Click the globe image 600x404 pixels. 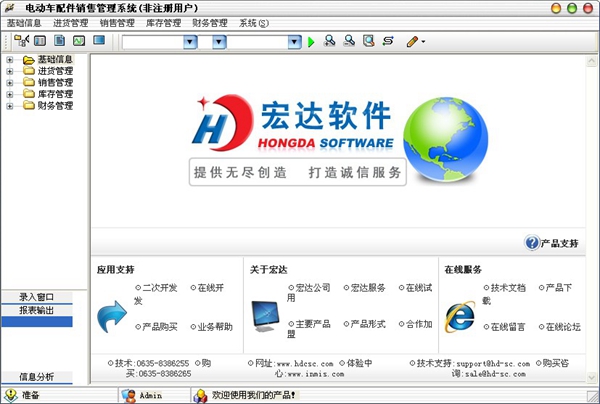pos(445,138)
